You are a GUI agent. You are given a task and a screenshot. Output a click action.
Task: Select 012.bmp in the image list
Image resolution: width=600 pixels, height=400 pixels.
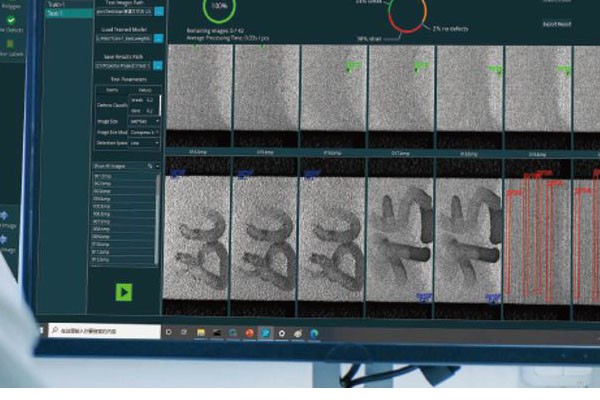coord(124,260)
